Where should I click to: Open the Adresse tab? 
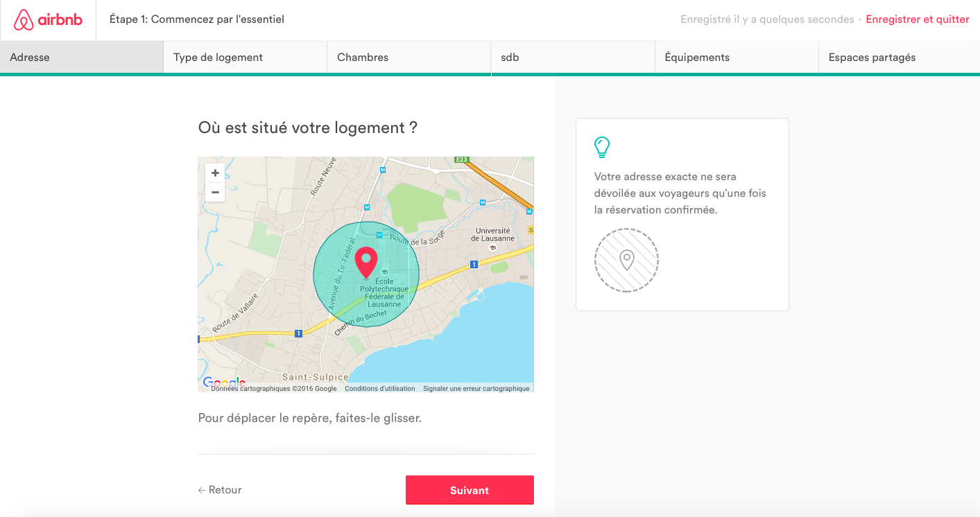tap(82, 58)
